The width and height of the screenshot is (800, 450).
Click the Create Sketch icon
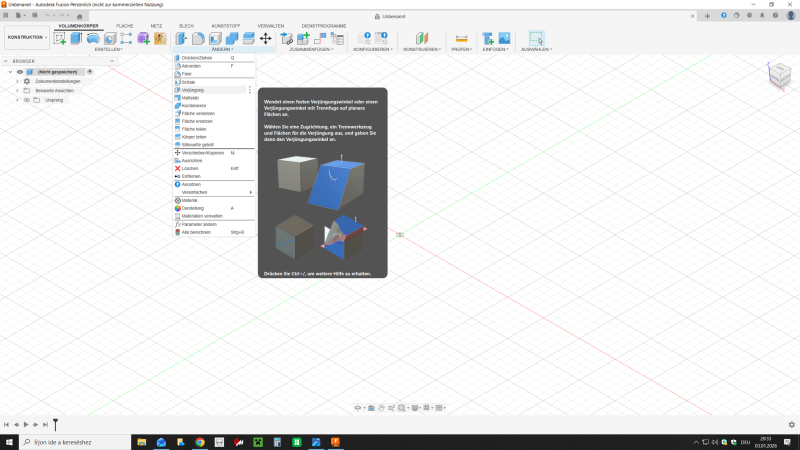60,38
